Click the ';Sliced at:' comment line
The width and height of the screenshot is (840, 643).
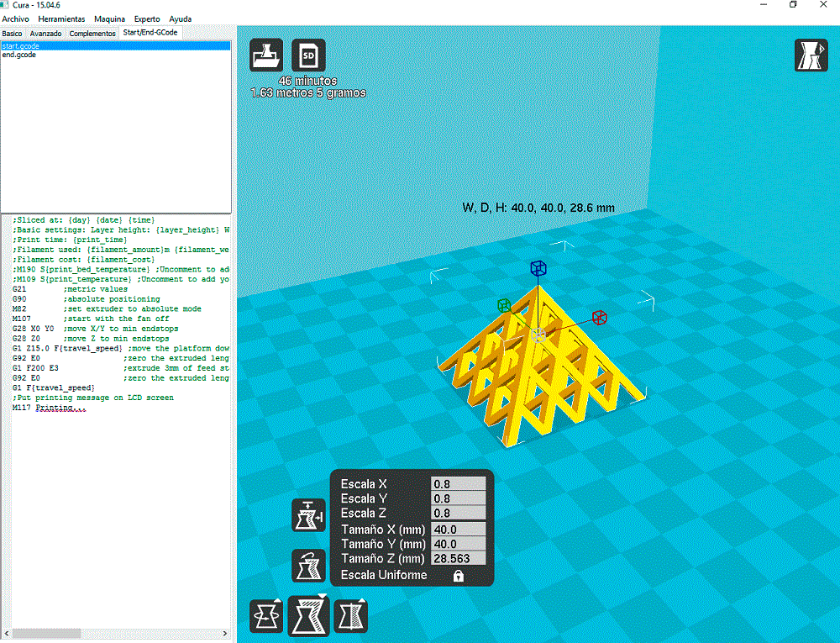[83, 219]
